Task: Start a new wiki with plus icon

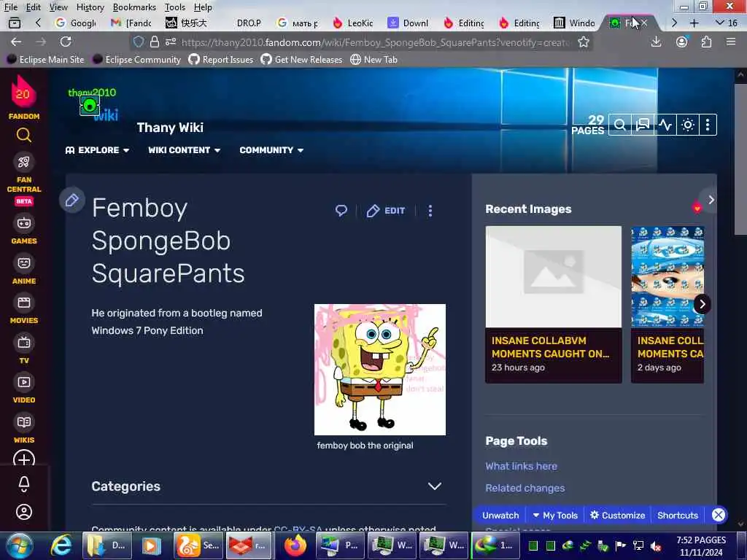Action: [x=24, y=459]
